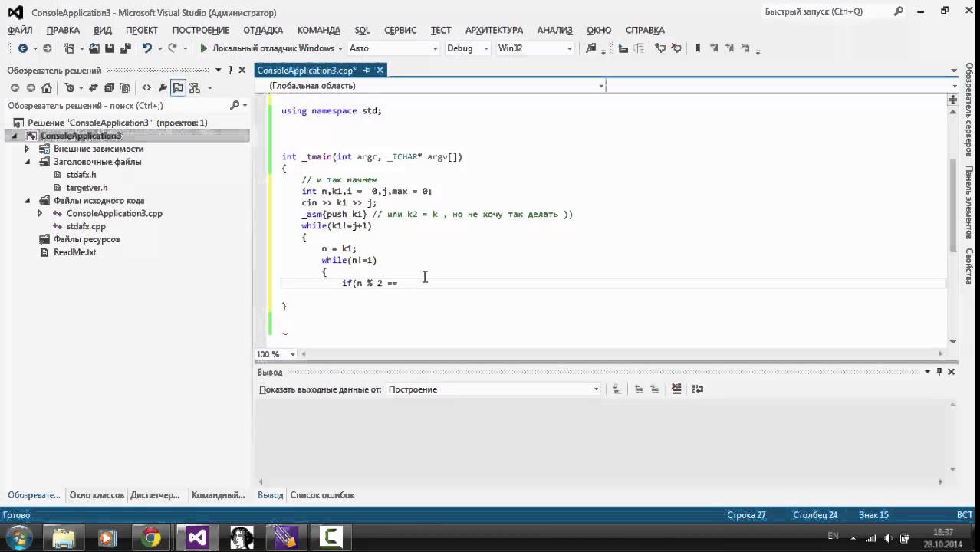Click the editor vertical scrollbar thumb
The width and height of the screenshot is (980, 552).
pos(953,205)
